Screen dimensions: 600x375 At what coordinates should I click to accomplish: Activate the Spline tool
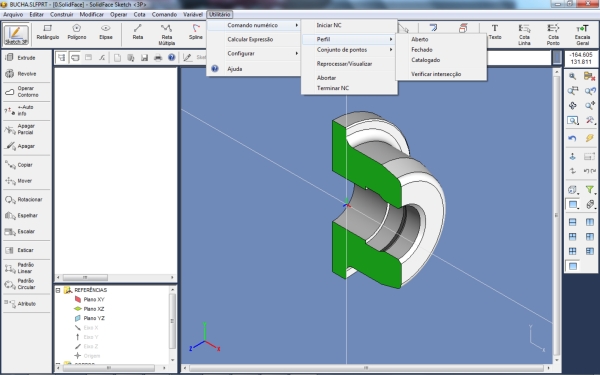pyautogui.click(x=196, y=32)
